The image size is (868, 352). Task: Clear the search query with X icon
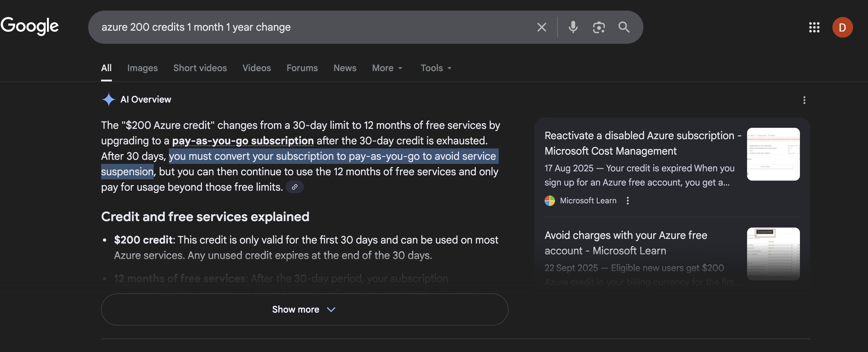pos(542,27)
